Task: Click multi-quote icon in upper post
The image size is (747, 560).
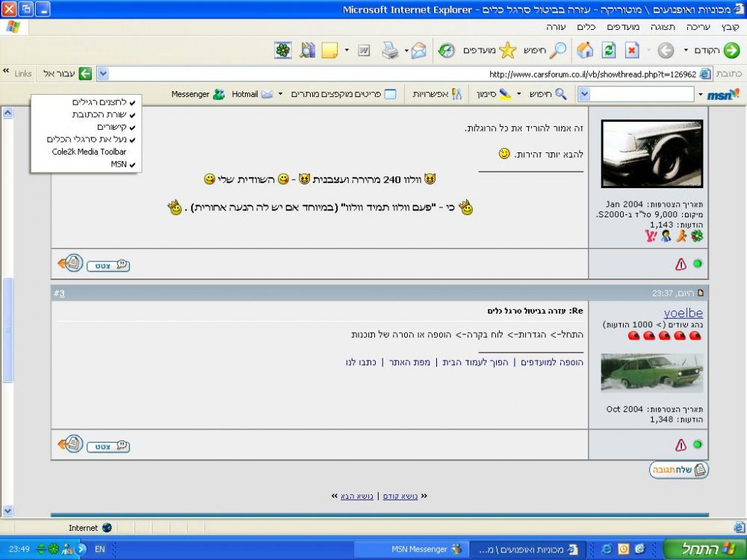Action: 70,263
